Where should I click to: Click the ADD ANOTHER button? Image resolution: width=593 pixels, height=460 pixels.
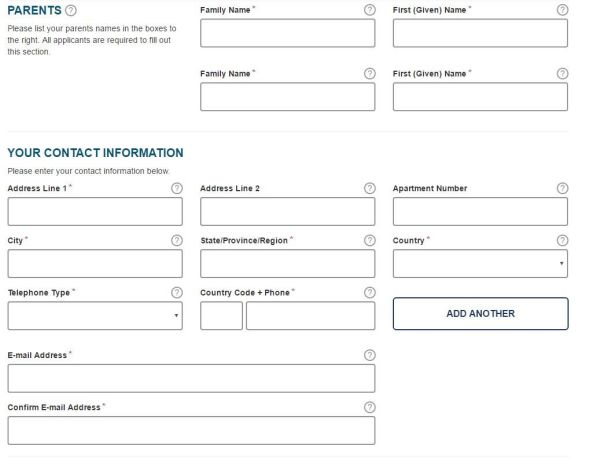(480, 314)
